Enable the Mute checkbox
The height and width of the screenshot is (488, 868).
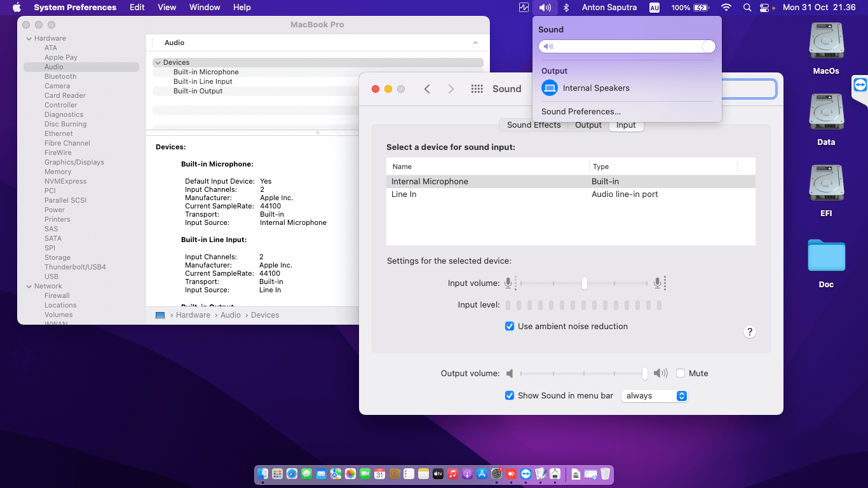pos(681,374)
